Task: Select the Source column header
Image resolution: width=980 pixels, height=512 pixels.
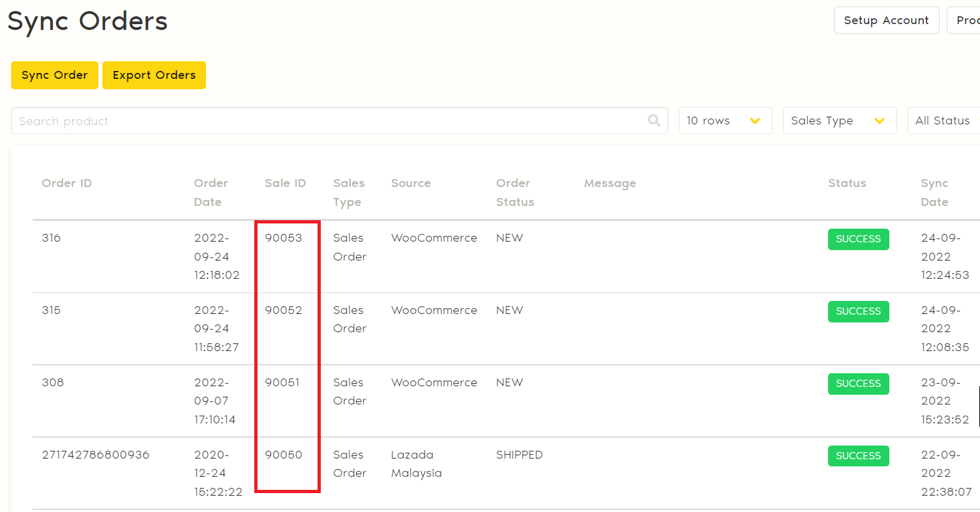Action: coord(411,183)
